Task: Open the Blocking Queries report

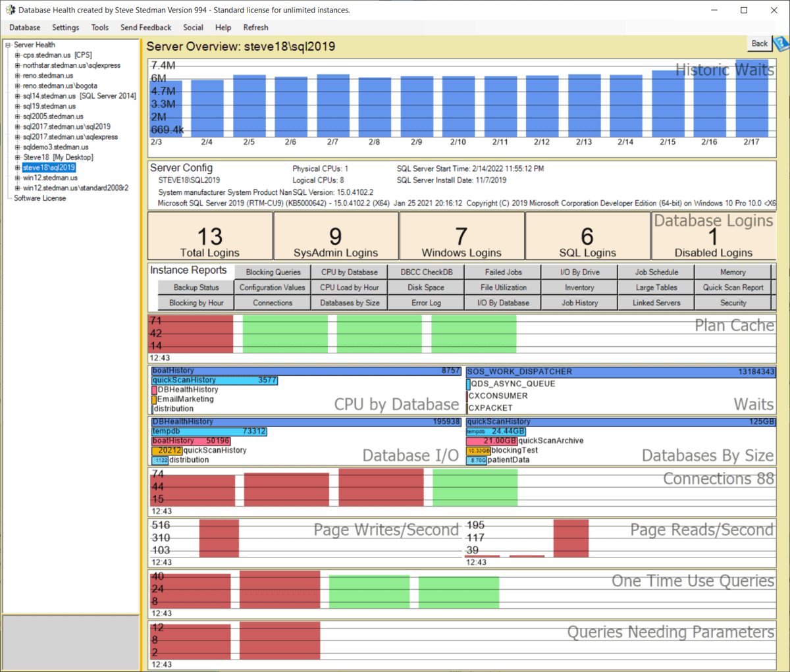Action: click(x=272, y=271)
